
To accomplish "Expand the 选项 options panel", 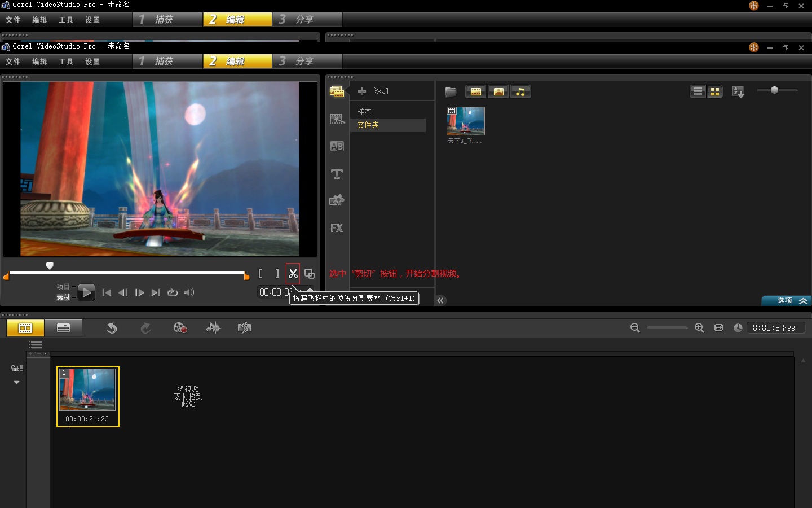I will [x=786, y=300].
